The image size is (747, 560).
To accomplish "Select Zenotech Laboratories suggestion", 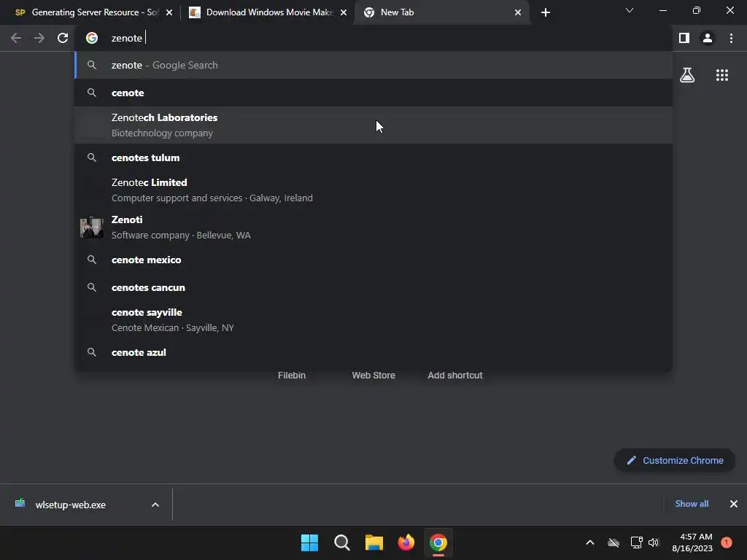I will coord(373,125).
